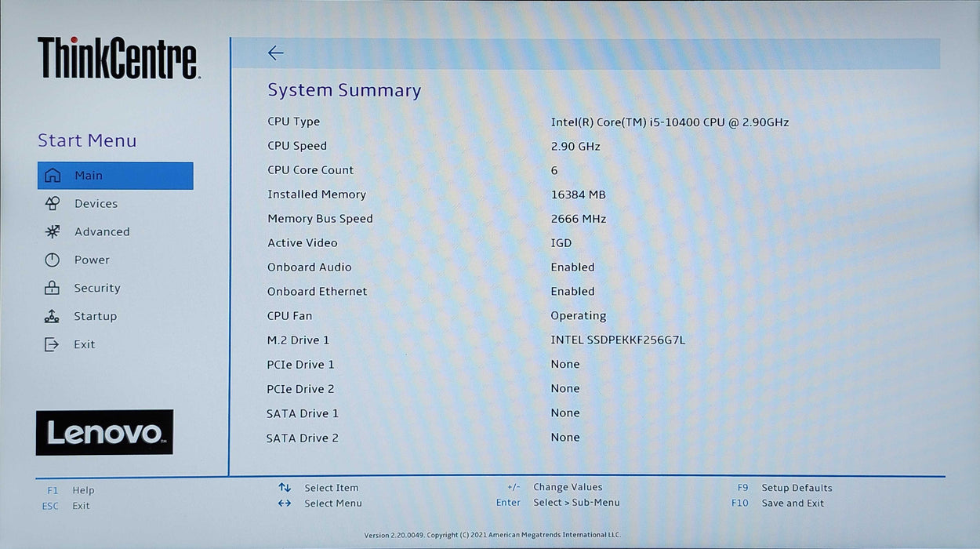Click Enabled value for Onboard Audio

(572, 267)
